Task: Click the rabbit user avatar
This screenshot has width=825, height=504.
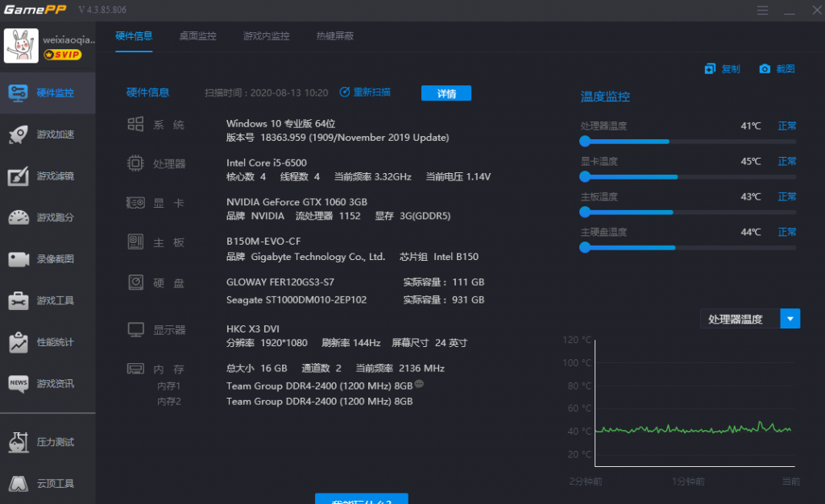Action: coord(21,46)
